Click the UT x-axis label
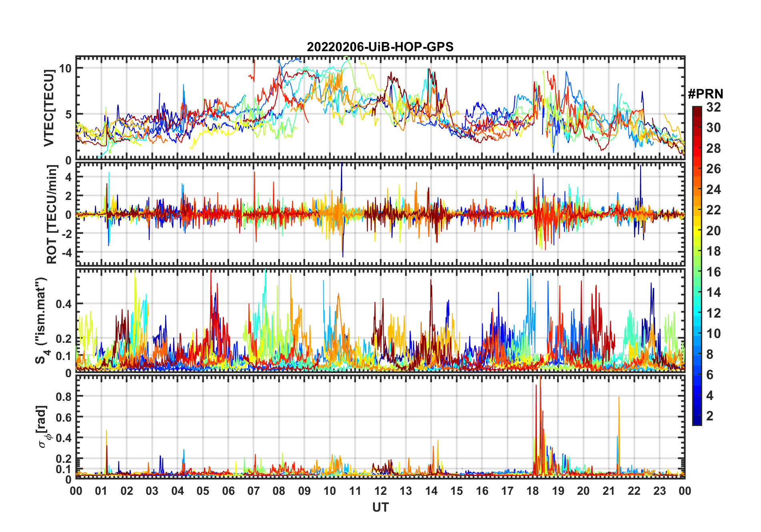Screen dimensions: 761x532 click(380, 508)
